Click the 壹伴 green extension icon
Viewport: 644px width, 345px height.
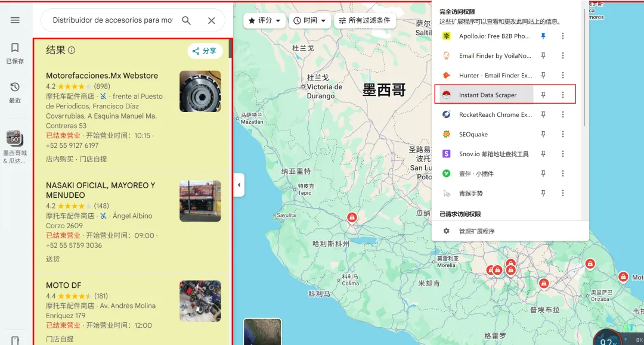(447, 173)
